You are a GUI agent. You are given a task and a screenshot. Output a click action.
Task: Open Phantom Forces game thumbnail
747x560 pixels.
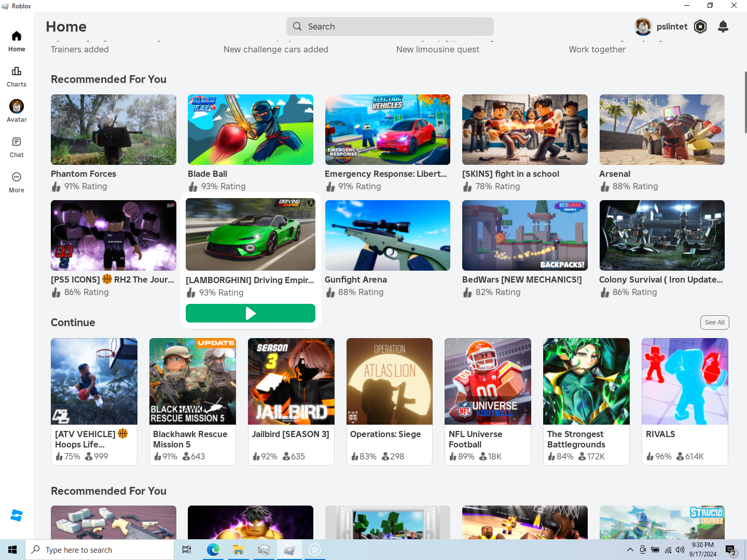point(114,130)
